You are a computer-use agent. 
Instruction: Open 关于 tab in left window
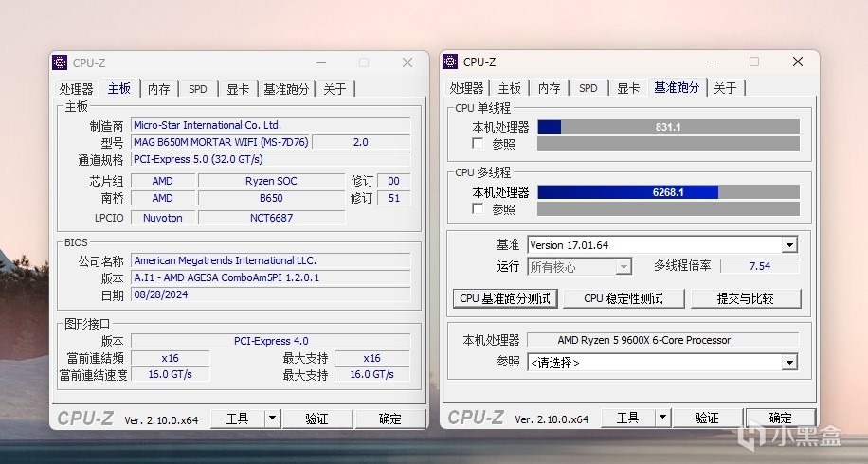click(335, 89)
